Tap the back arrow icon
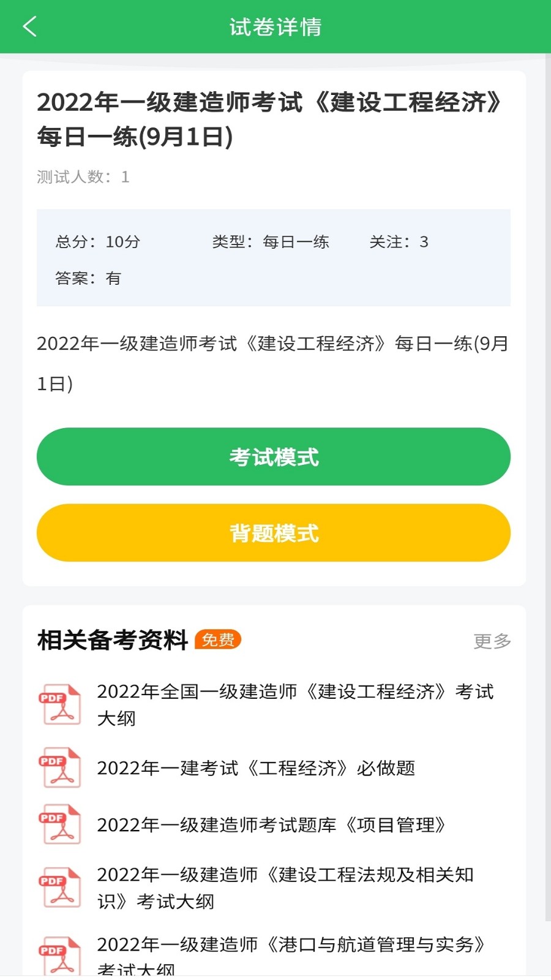 click(29, 26)
